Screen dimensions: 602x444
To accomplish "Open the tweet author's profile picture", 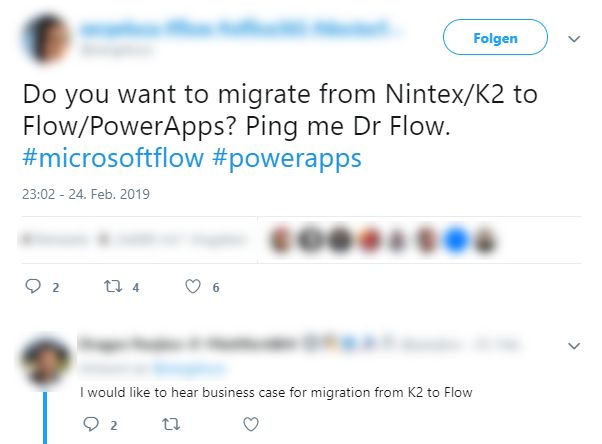I will point(46,38).
